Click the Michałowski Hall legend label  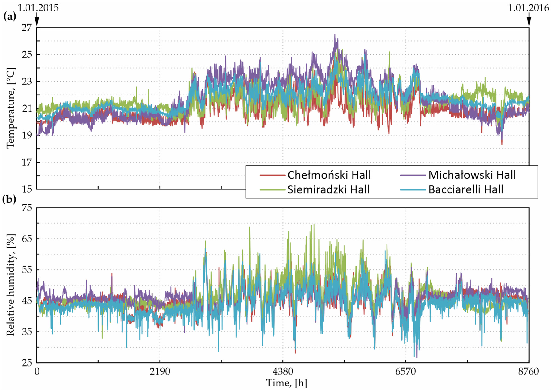pos(472,175)
